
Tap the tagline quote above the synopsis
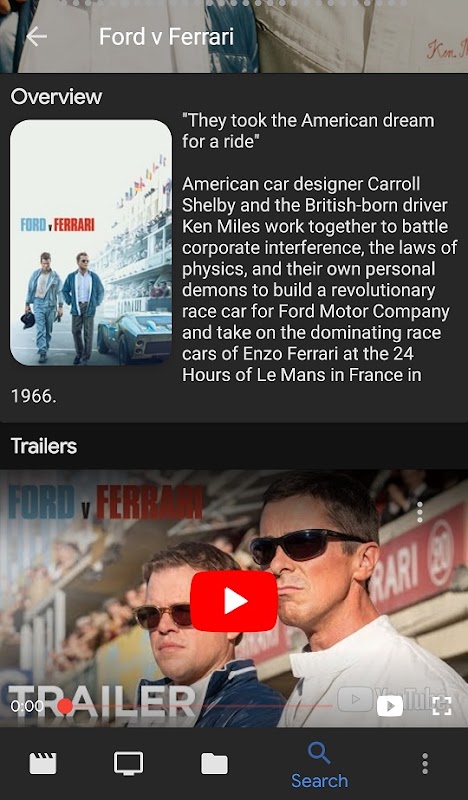click(x=308, y=131)
